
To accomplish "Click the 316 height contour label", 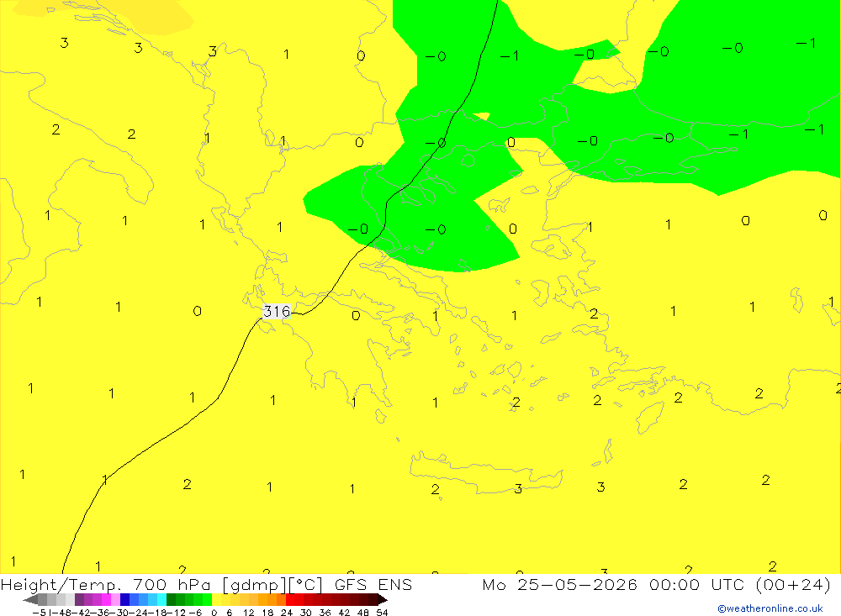I will tap(277, 312).
